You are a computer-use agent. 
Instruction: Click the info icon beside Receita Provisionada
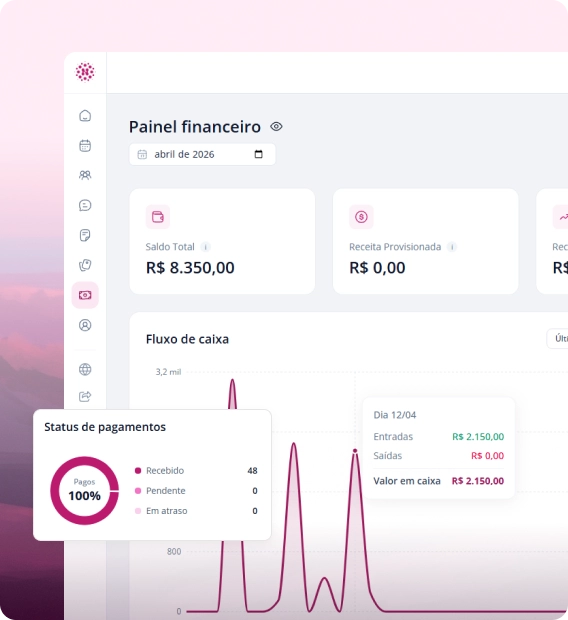coord(452,247)
